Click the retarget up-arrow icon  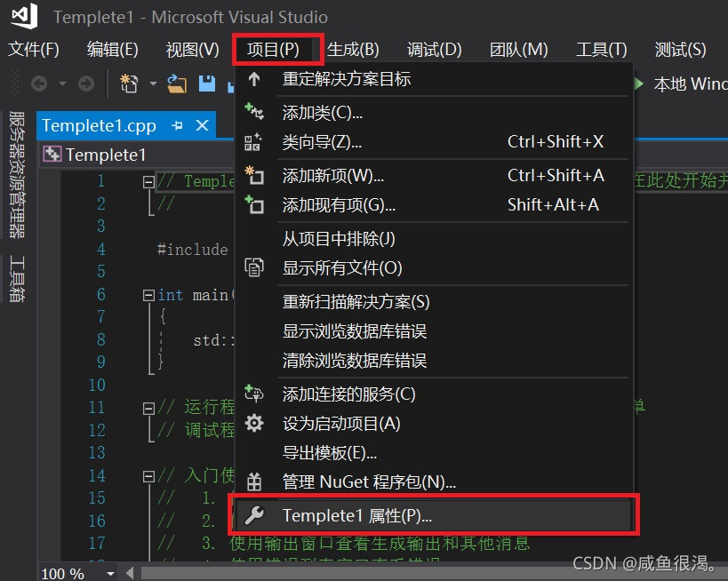[x=254, y=79]
